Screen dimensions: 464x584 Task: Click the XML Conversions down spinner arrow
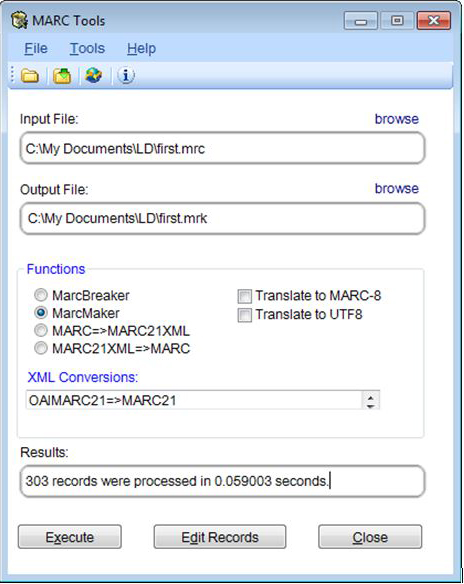[x=370, y=405]
